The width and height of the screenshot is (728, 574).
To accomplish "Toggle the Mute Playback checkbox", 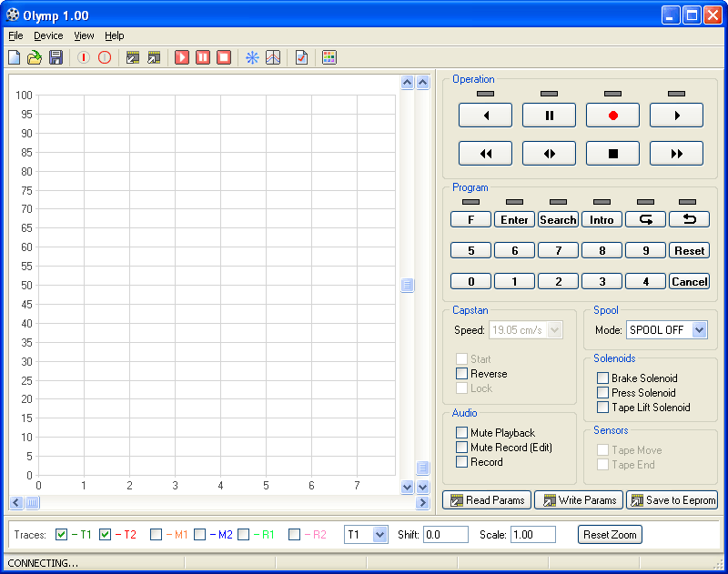I will (x=461, y=432).
